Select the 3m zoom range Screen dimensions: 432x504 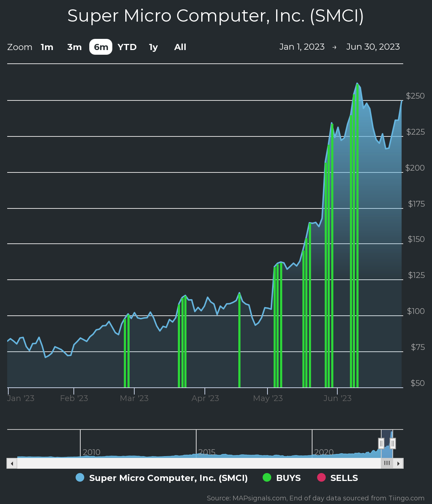(x=75, y=47)
